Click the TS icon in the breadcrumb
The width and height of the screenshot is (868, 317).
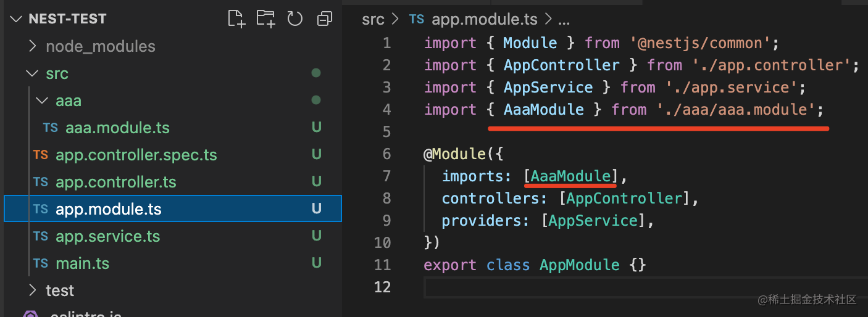point(417,19)
